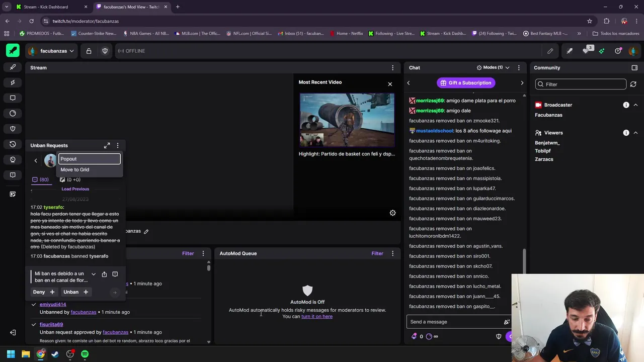Close the Most Recent Video panel
This screenshot has height=362, width=644.
coord(390,84)
